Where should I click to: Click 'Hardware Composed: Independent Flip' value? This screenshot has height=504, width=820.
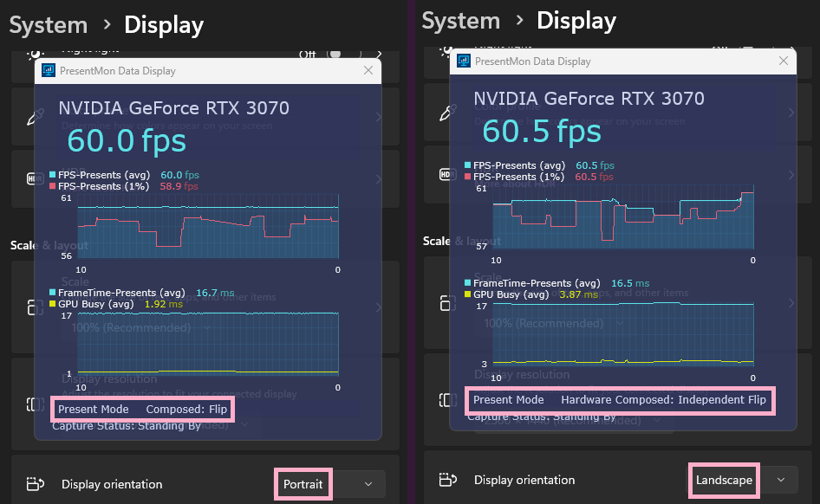click(663, 399)
